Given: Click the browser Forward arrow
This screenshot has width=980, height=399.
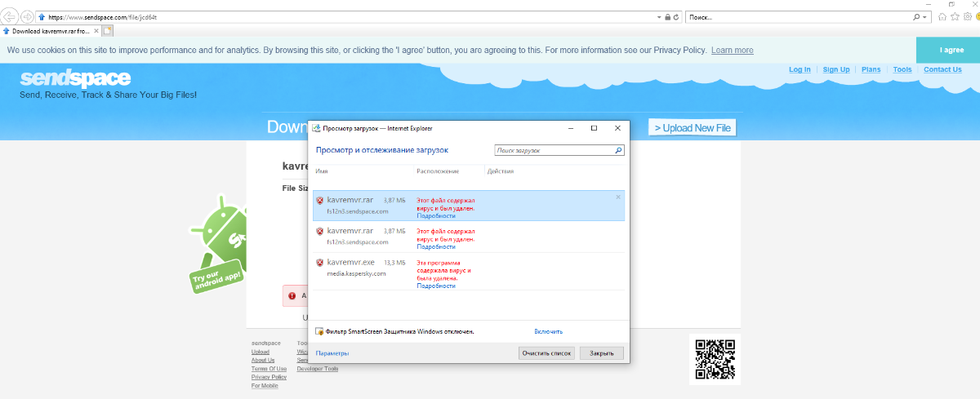Looking at the screenshot, I should pos(27,16).
